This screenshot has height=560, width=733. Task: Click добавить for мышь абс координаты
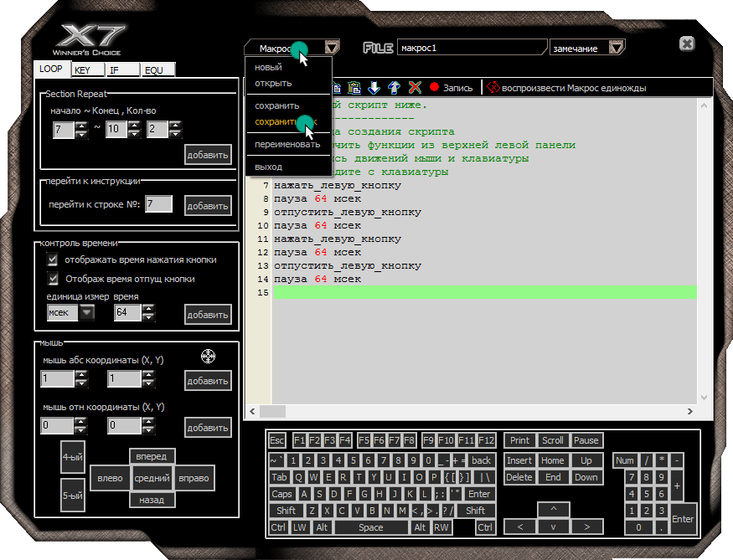(x=208, y=381)
